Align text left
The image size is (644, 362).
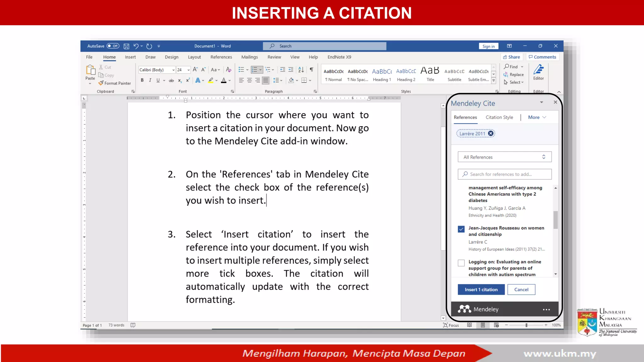coord(241,80)
